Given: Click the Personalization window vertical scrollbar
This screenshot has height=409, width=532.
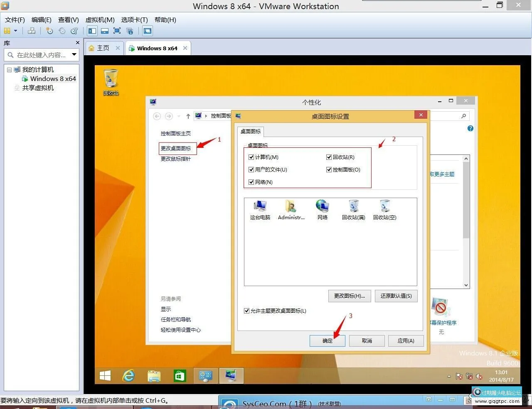Looking at the screenshot, I should (x=466, y=199).
